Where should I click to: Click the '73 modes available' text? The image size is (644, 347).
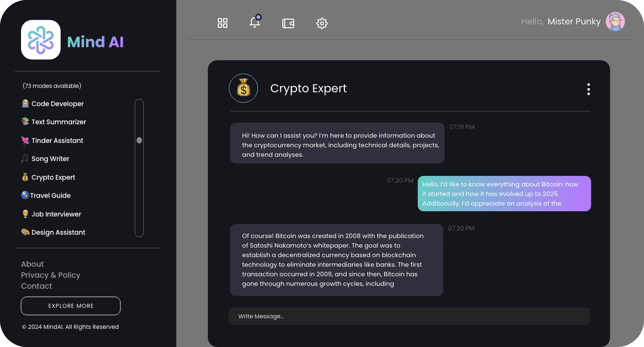(x=52, y=86)
